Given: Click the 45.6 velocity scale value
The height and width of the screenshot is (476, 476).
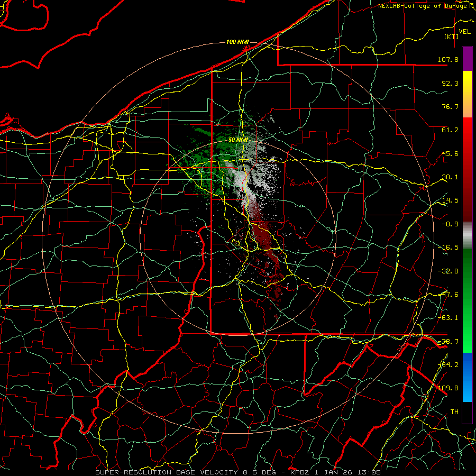Looking at the screenshot, I should [x=450, y=153].
